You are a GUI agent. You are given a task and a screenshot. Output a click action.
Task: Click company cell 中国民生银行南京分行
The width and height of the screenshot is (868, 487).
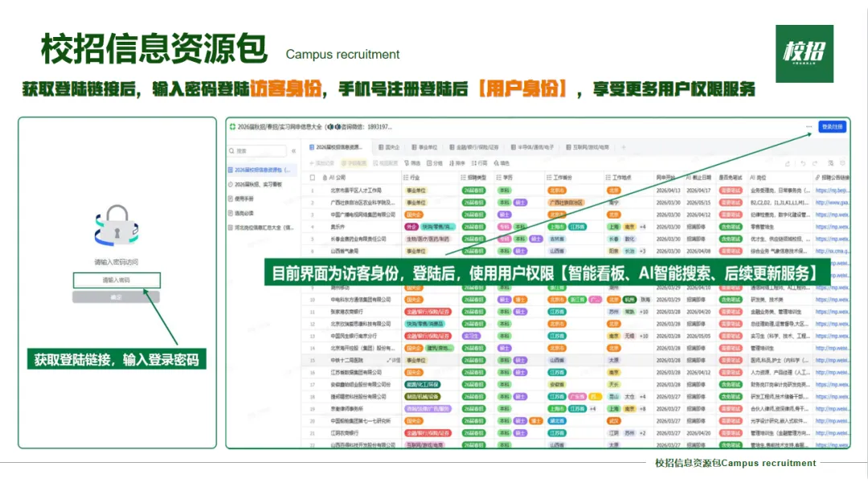tap(354, 336)
